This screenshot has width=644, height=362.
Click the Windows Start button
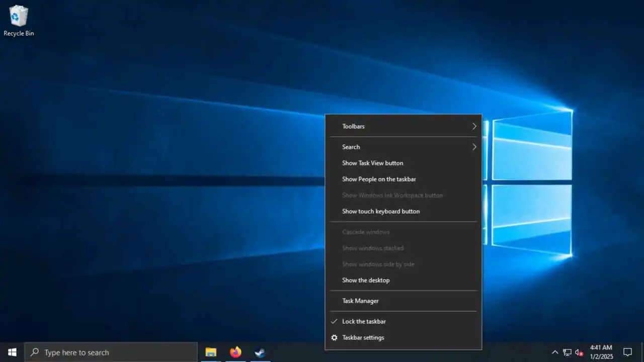[12, 352]
